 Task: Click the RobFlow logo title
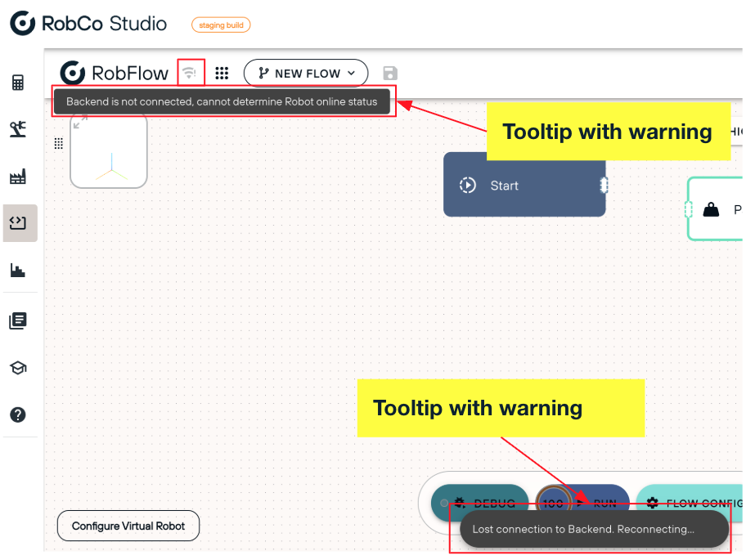(115, 73)
